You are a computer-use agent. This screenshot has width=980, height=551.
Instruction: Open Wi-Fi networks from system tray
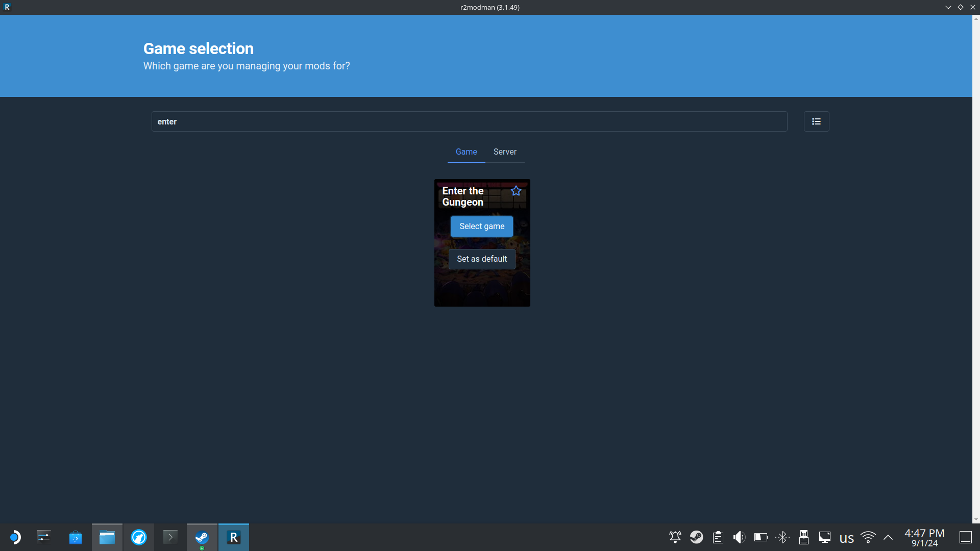(868, 537)
